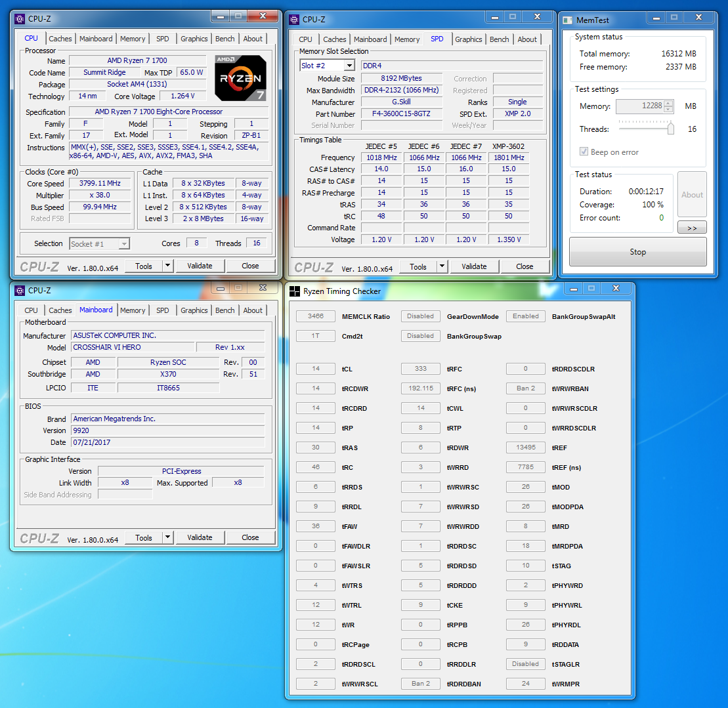
Task: Click the BankGroupSwapAlt Enabled field
Action: coord(526,316)
